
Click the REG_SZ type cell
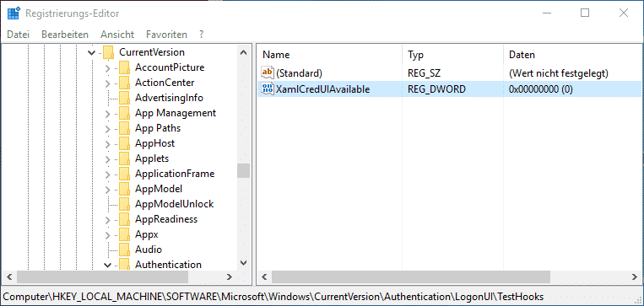click(425, 73)
